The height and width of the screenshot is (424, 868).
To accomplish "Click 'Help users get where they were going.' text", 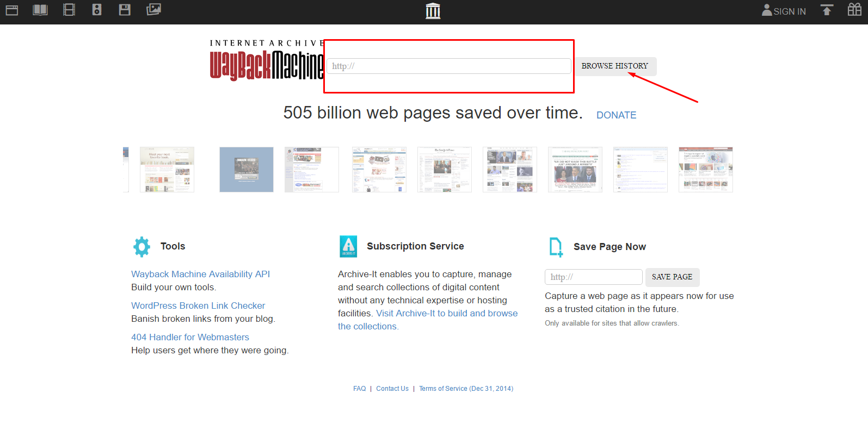I will pyautogui.click(x=210, y=351).
